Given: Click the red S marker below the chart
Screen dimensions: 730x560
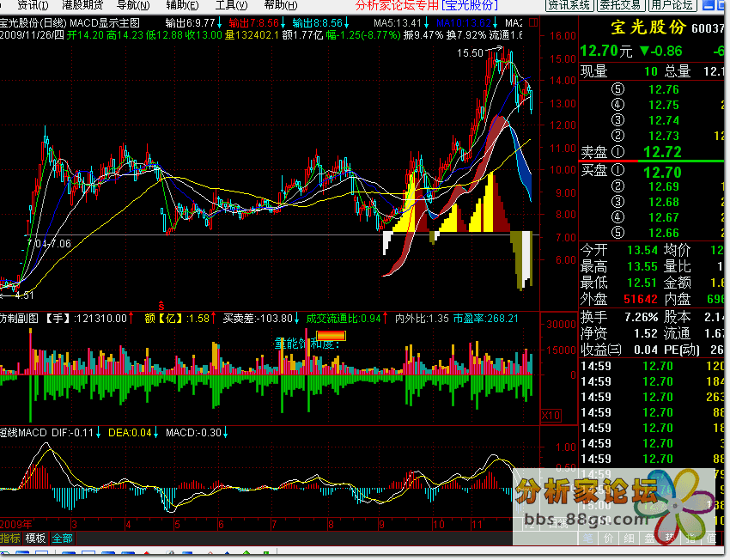Looking at the screenshot, I should (x=161, y=306).
